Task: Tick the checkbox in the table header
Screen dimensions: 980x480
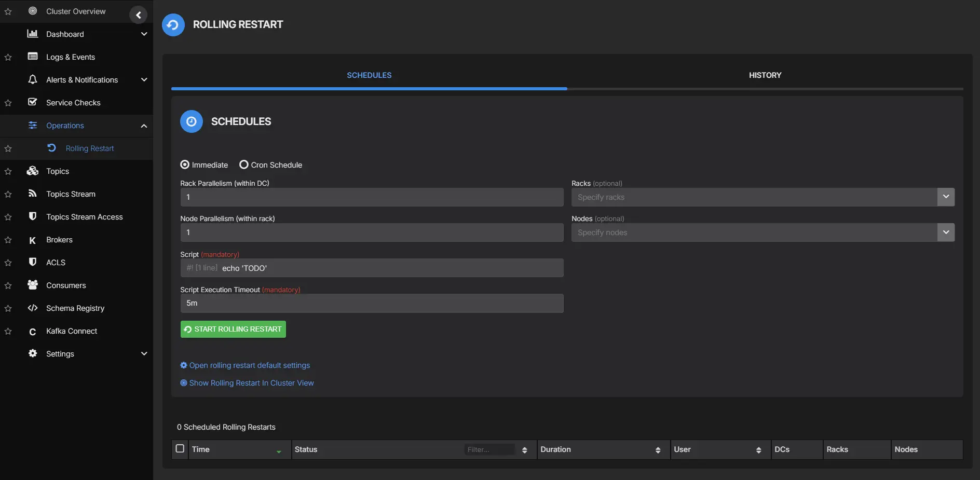Action: pos(179,448)
